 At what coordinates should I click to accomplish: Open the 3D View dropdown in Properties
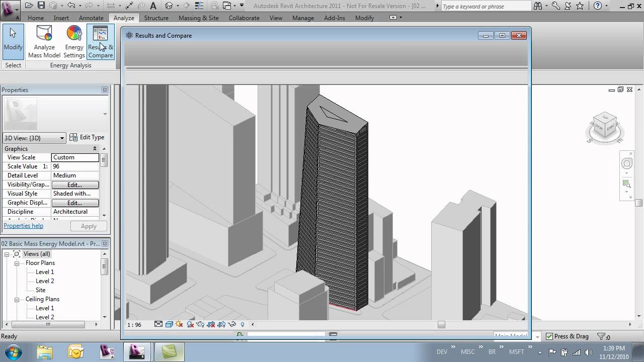pos(62,137)
